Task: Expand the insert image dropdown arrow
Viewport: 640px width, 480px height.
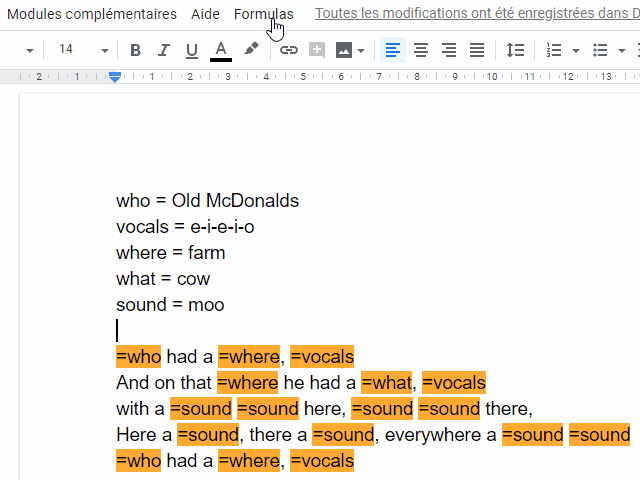Action: click(x=361, y=51)
